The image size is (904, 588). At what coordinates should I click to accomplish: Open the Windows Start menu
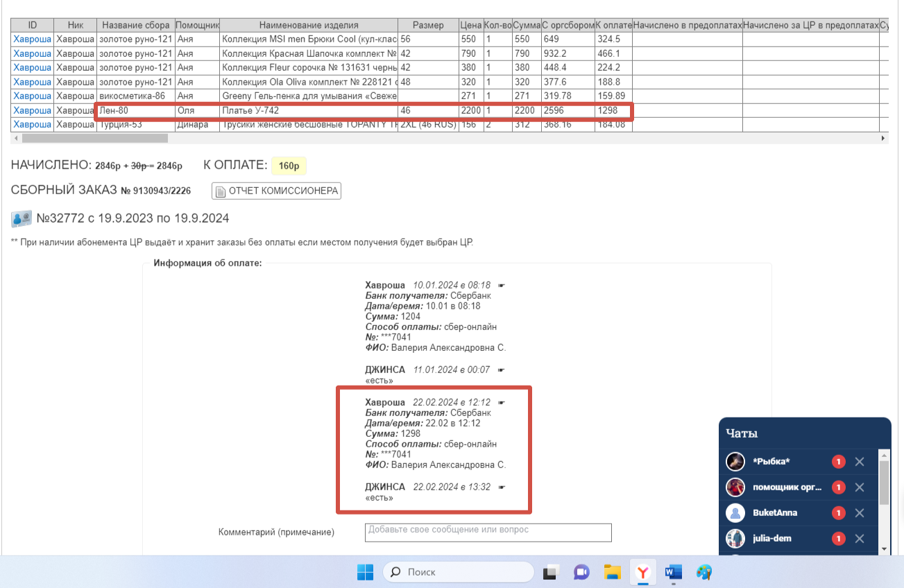365,572
